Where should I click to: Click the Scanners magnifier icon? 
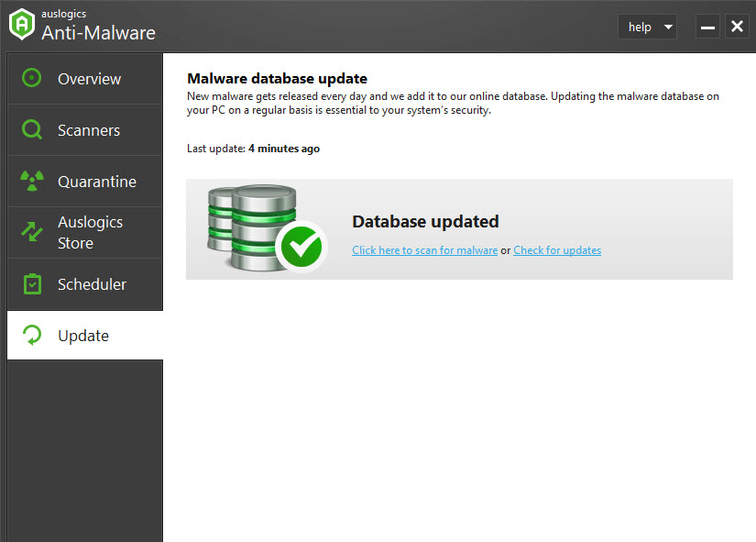(32, 130)
